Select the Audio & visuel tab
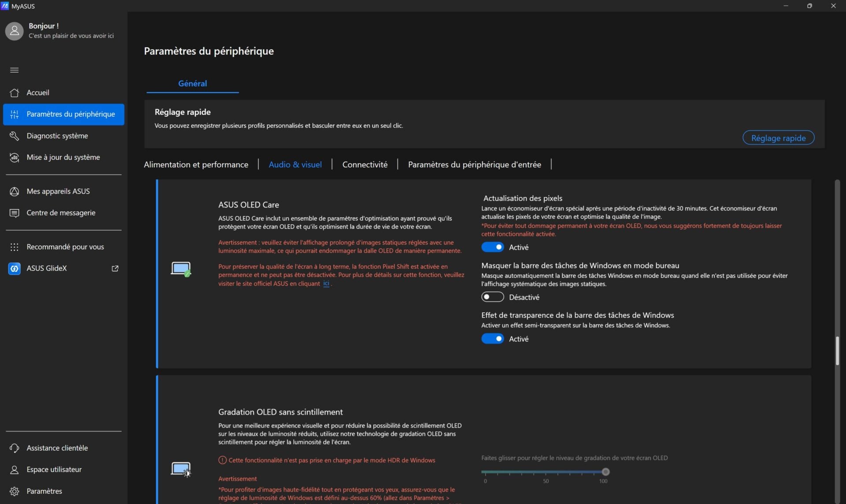 click(295, 164)
